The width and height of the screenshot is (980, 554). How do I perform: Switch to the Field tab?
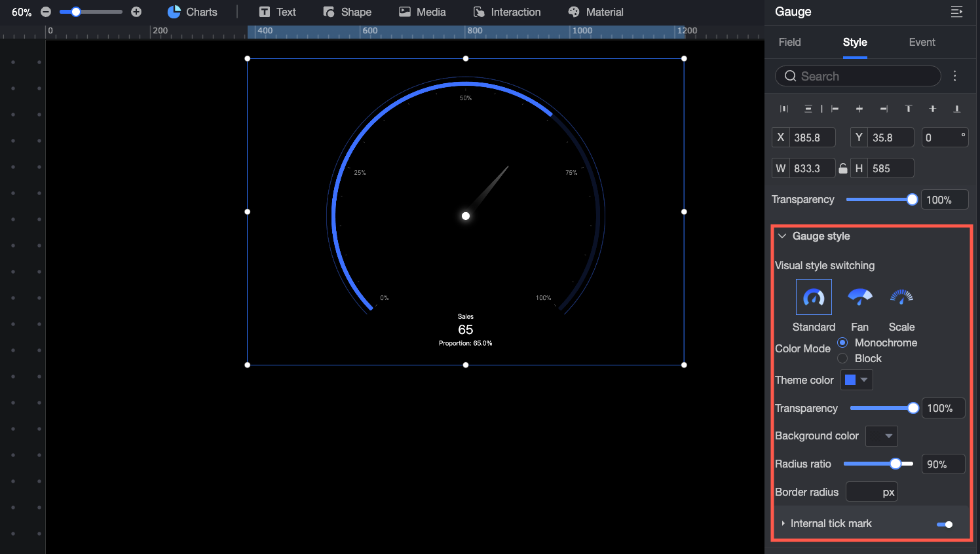point(789,42)
